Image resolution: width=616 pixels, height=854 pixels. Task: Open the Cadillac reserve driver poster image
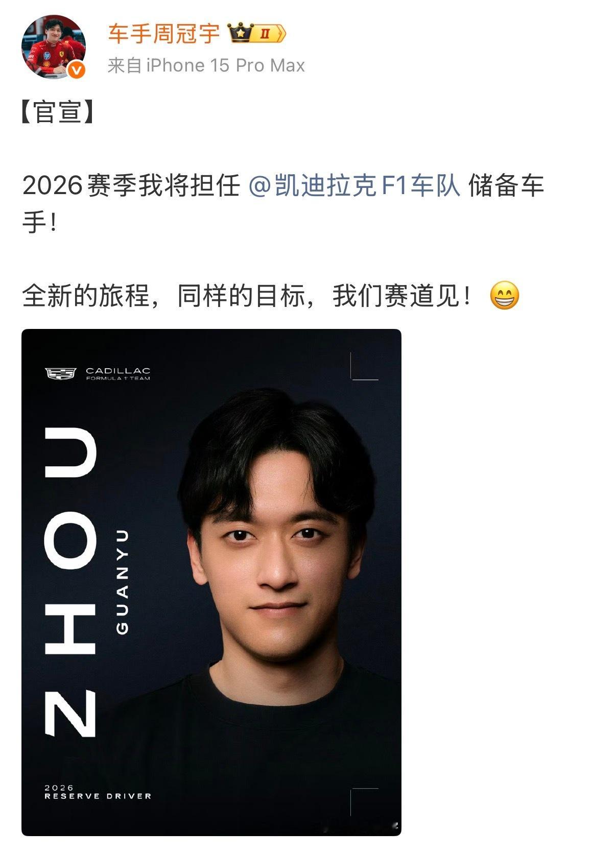click(211, 582)
